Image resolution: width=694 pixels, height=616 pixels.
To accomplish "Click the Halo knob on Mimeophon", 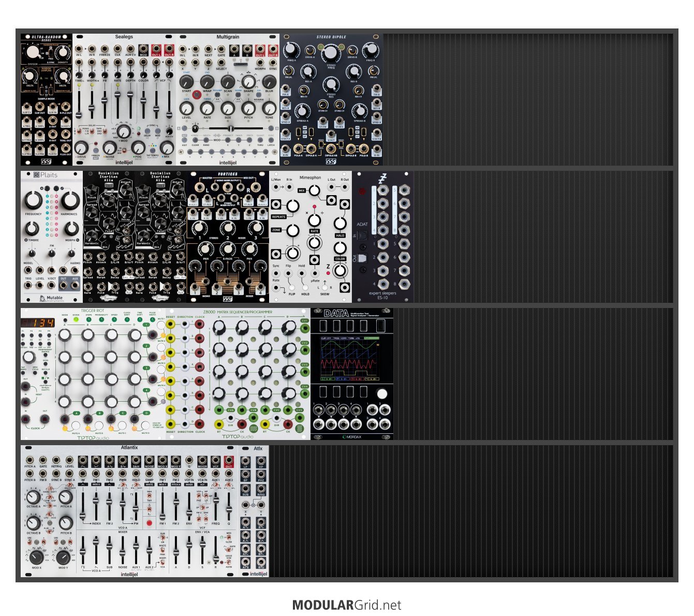I will [x=340, y=223].
